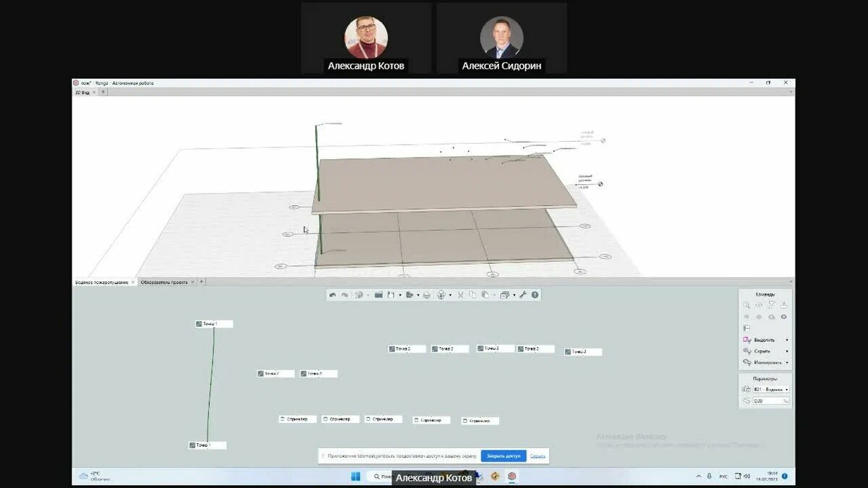This screenshot has height=488, width=868.
Task: Click the system icon left of B21 dropdown
Action: (x=746, y=389)
